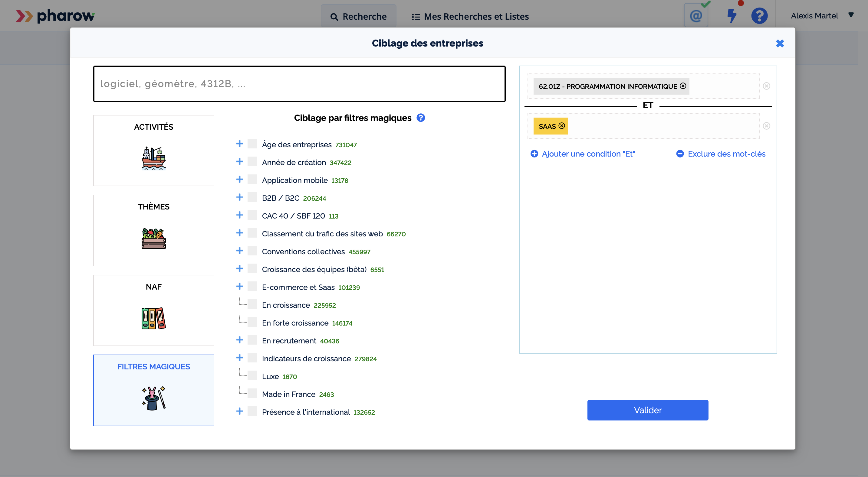The height and width of the screenshot is (477, 868).
Task: Select the Thèmes category tab
Action: (x=154, y=230)
